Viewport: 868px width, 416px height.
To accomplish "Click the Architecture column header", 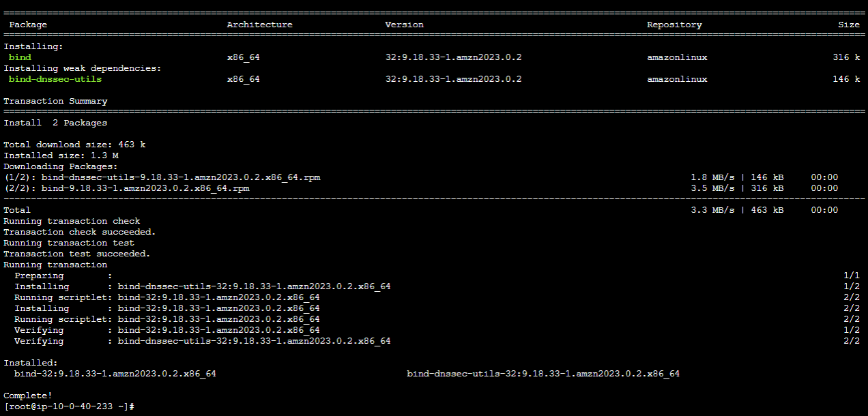I will pos(259,25).
